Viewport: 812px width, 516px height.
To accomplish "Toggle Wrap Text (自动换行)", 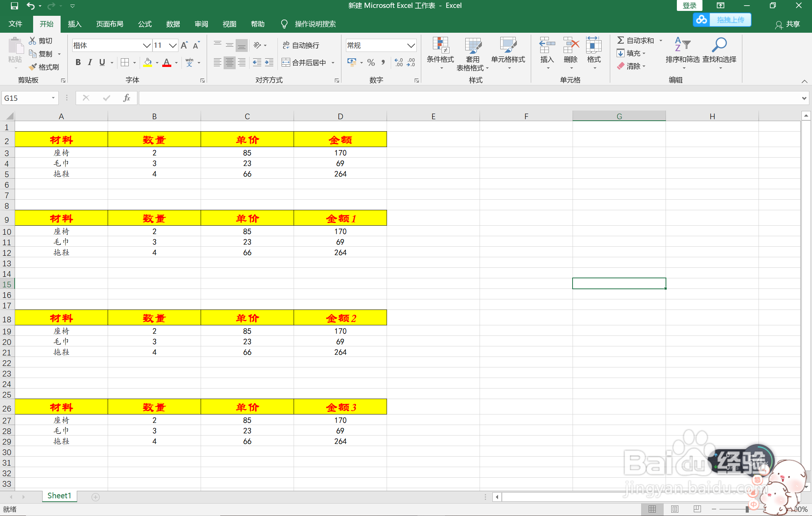I will [301, 46].
